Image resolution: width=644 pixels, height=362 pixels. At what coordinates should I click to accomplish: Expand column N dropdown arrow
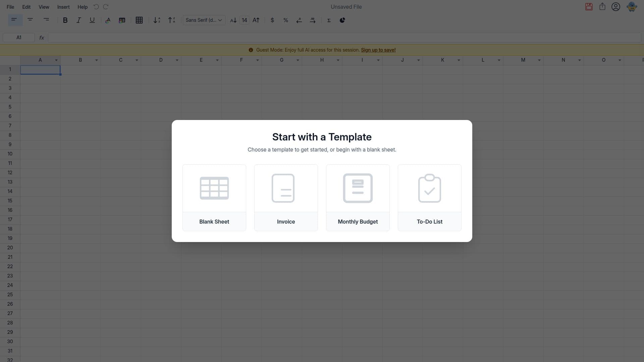pos(580,60)
